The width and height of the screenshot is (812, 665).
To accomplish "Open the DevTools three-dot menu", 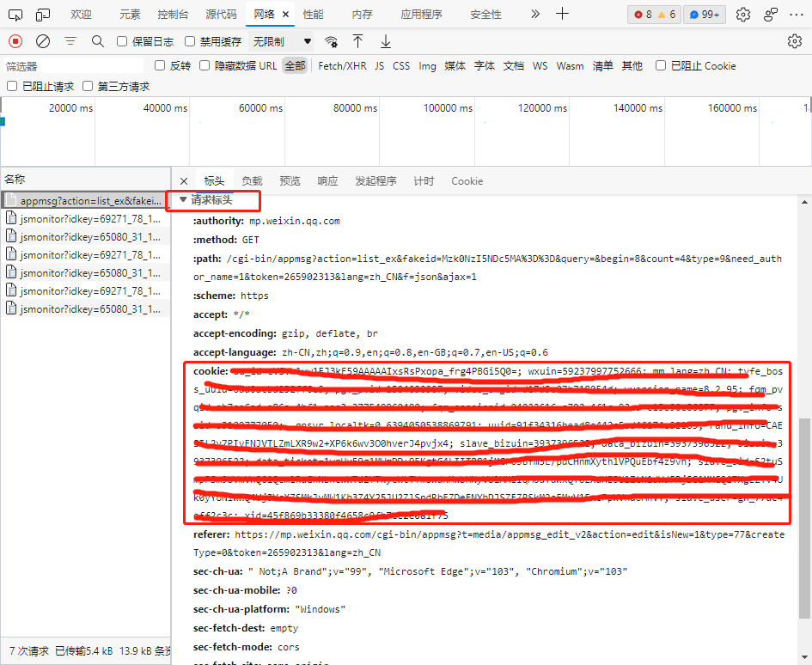I will pos(797,15).
